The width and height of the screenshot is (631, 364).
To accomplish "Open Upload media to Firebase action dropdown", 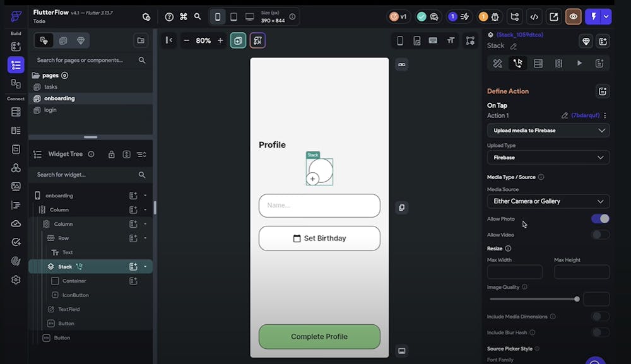I will click(x=548, y=131).
